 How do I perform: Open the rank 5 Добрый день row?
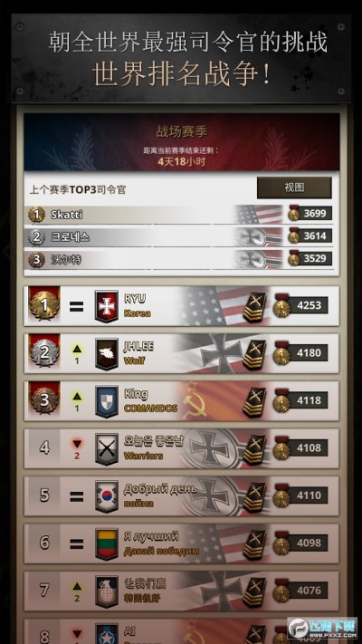[181, 496]
